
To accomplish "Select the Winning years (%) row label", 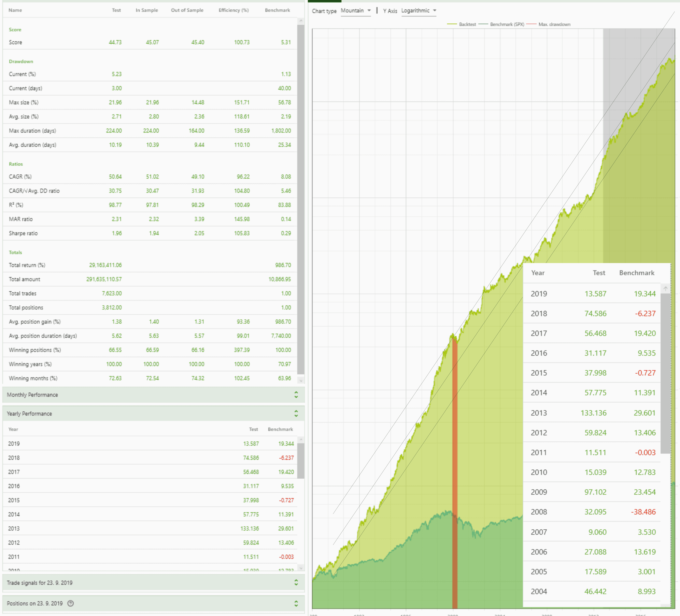I will [x=30, y=364].
